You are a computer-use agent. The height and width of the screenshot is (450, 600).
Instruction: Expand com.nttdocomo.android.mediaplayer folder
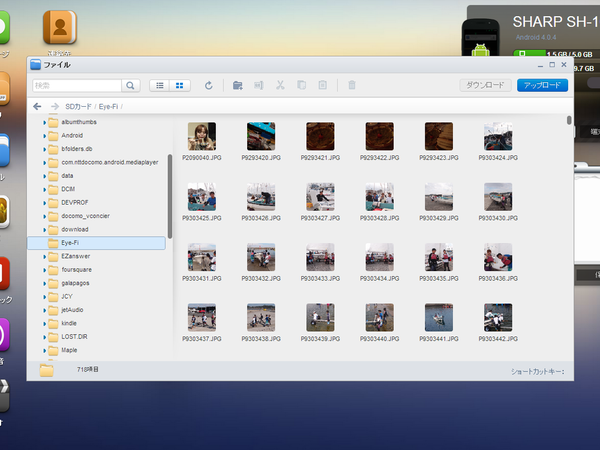pyautogui.click(x=44, y=163)
